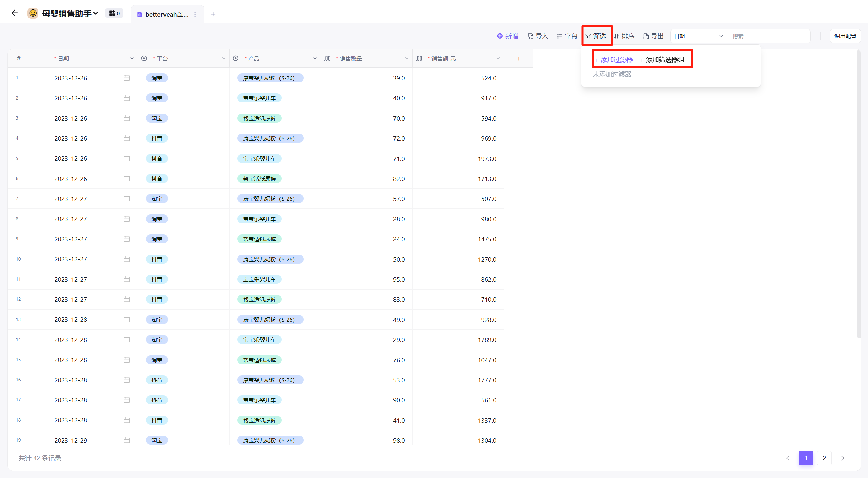
Task: Toggle the 筛选 filter panel
Action: (596, 36)
